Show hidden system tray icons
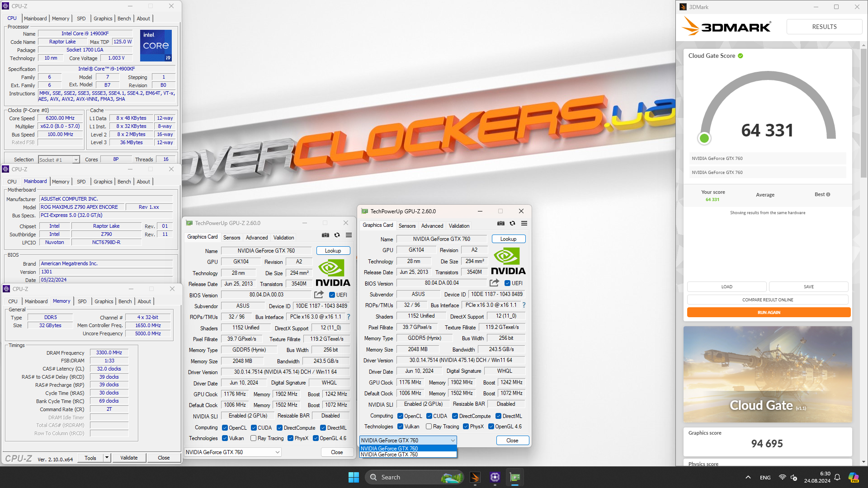Viewport: 868px width, 488px height. [x=748, y=477]
